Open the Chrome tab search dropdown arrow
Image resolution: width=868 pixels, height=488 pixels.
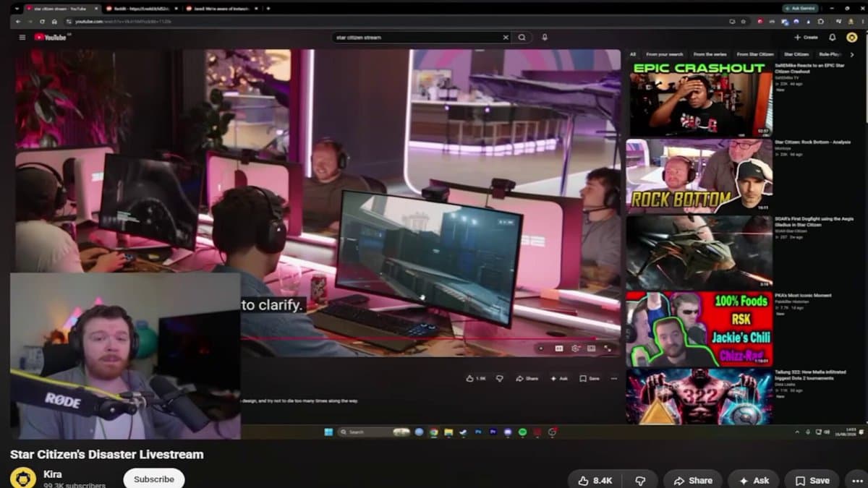17,8
